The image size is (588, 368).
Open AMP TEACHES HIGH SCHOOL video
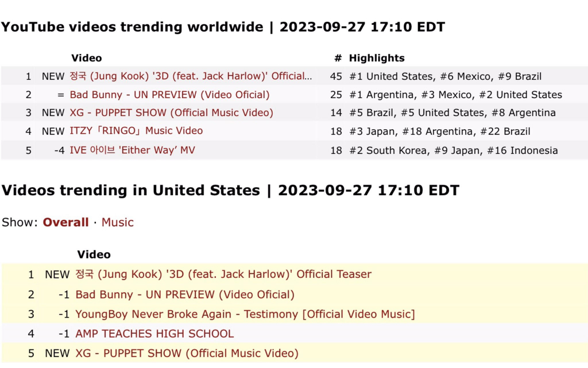154,334
